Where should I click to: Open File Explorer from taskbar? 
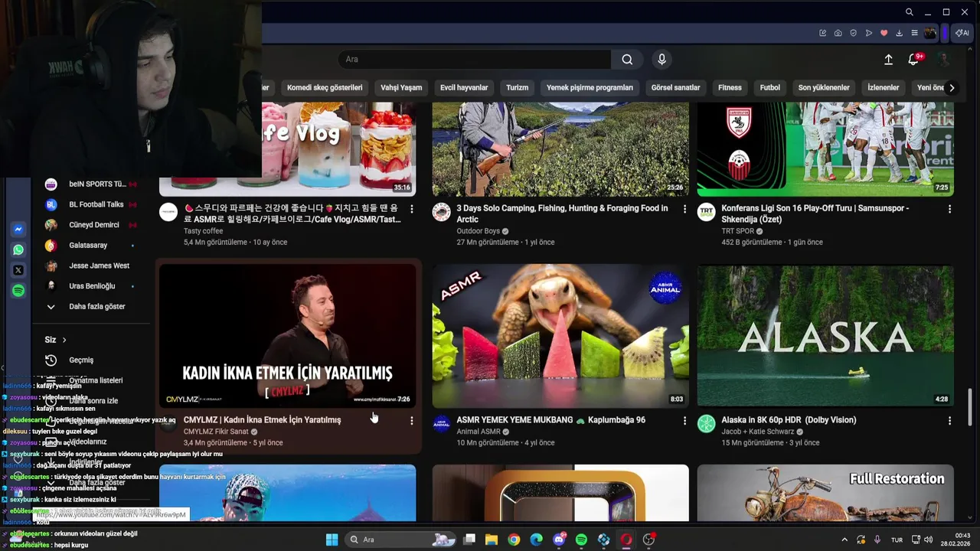(x=492, y=540)
